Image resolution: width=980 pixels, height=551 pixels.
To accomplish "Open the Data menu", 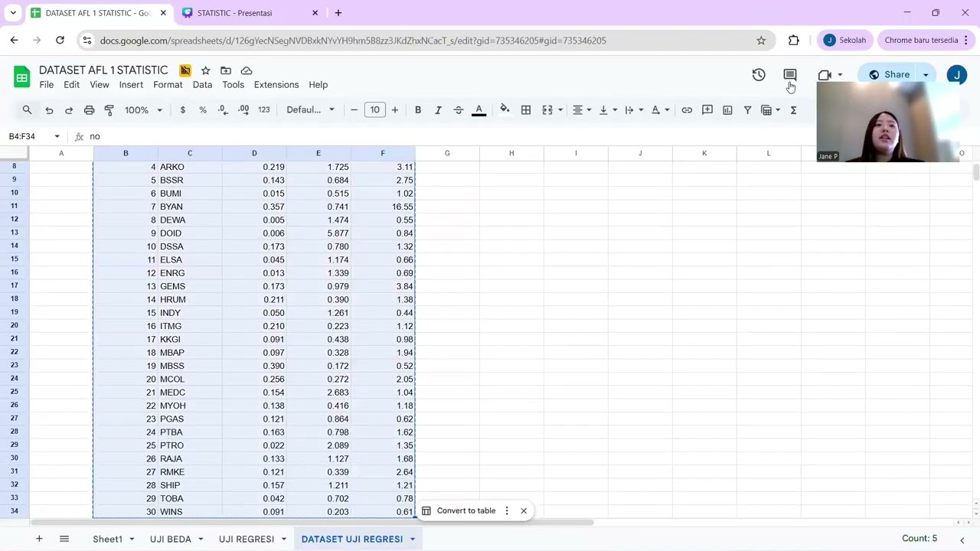I will (202, 85).
